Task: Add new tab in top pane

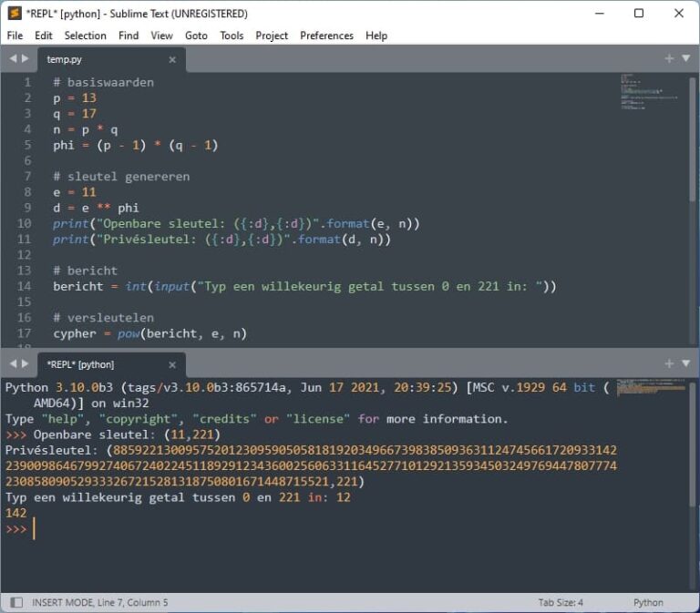Action: 669,58
